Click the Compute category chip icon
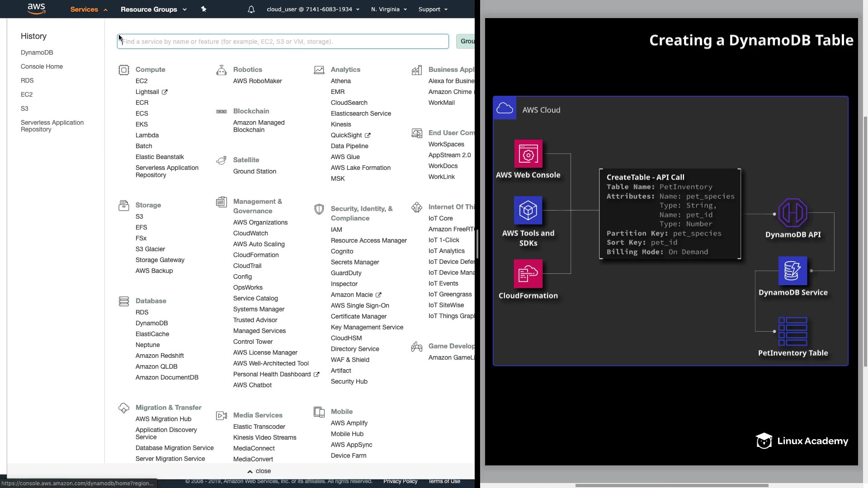This screenshot has height=488, width=868. pos(123,70)
